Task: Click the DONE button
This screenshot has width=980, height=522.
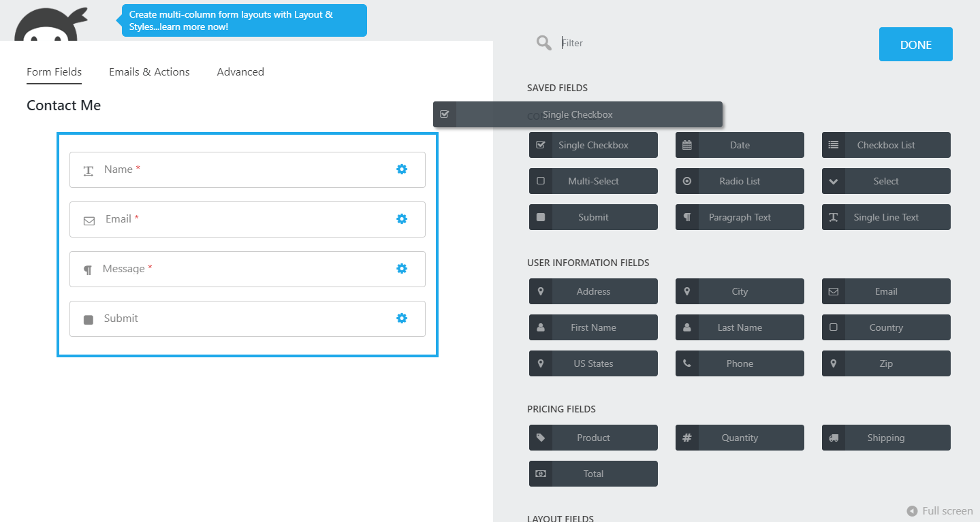Action: [x=915, y=44]
